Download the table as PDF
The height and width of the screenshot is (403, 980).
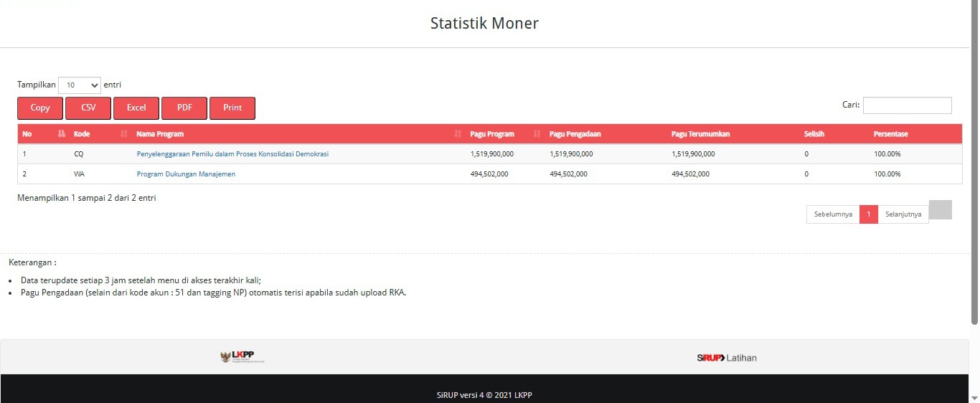click(x=184, y=108)
